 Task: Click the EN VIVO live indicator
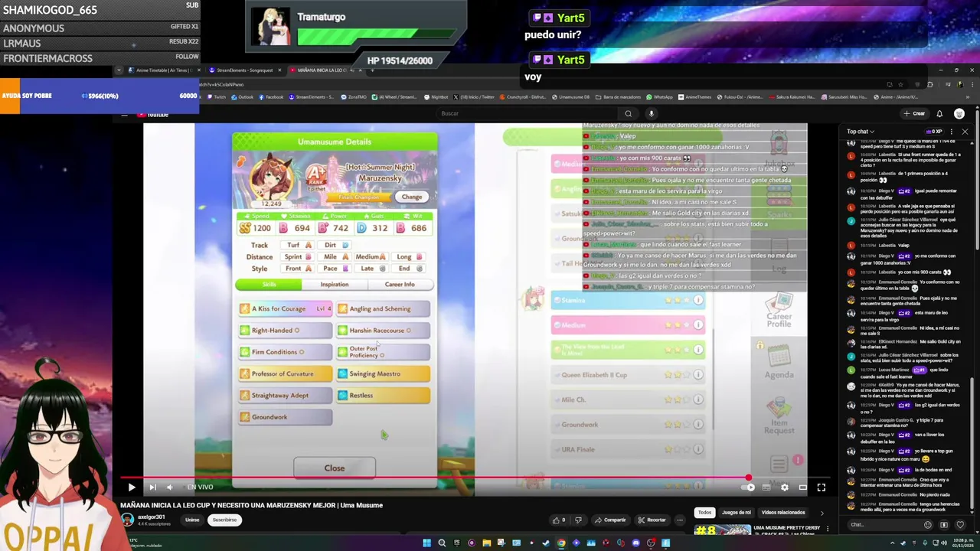point(201,487)
